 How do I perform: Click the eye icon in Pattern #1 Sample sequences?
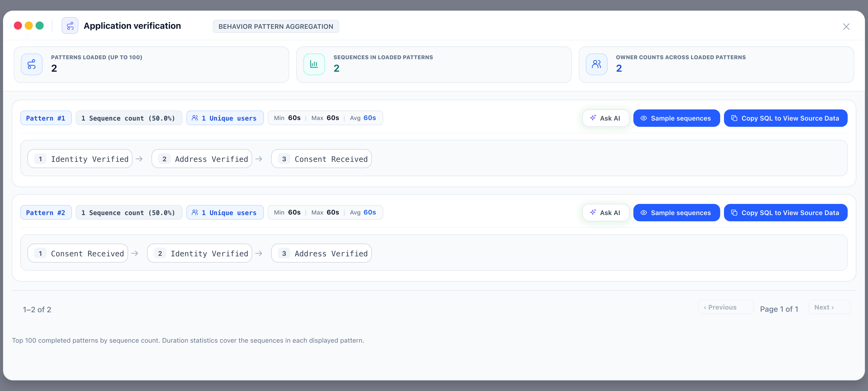(643, 118)
